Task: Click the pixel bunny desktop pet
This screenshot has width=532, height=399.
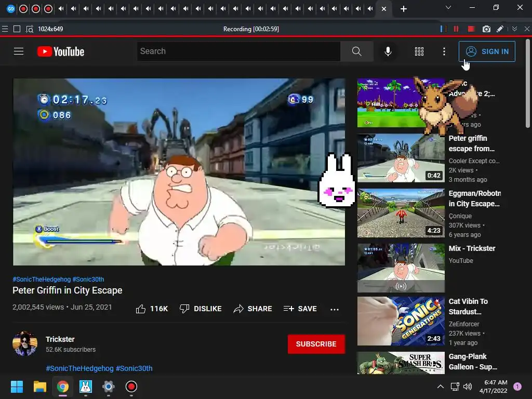Action: click(336, 181)
